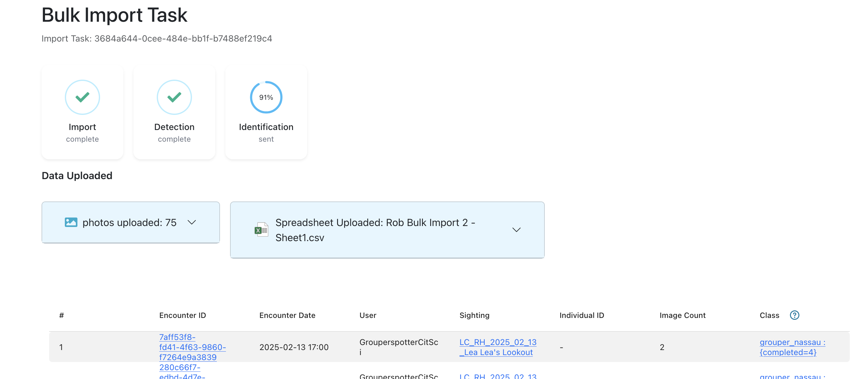Click the Encounter Date column header
The image size is (868, 379).
coord(287,315)
